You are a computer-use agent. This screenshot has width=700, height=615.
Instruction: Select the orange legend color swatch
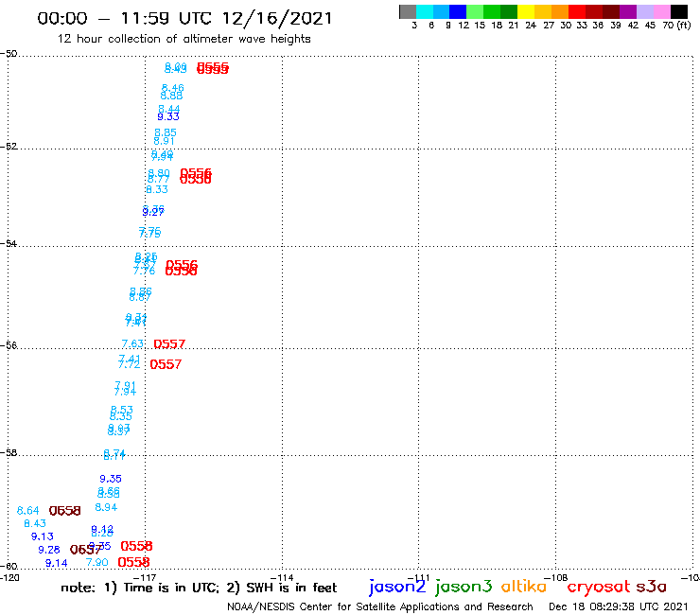coord(560,11)
